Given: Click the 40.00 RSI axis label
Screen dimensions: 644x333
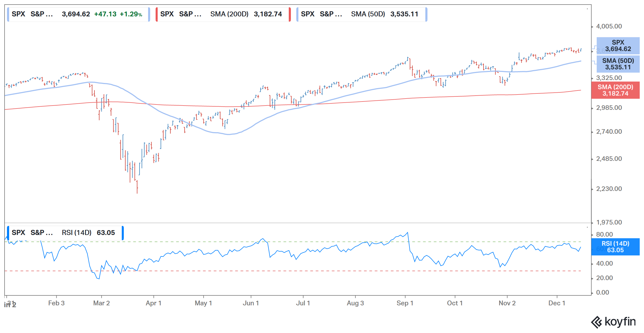Looking at the screenshot, I should coord(604,263).
